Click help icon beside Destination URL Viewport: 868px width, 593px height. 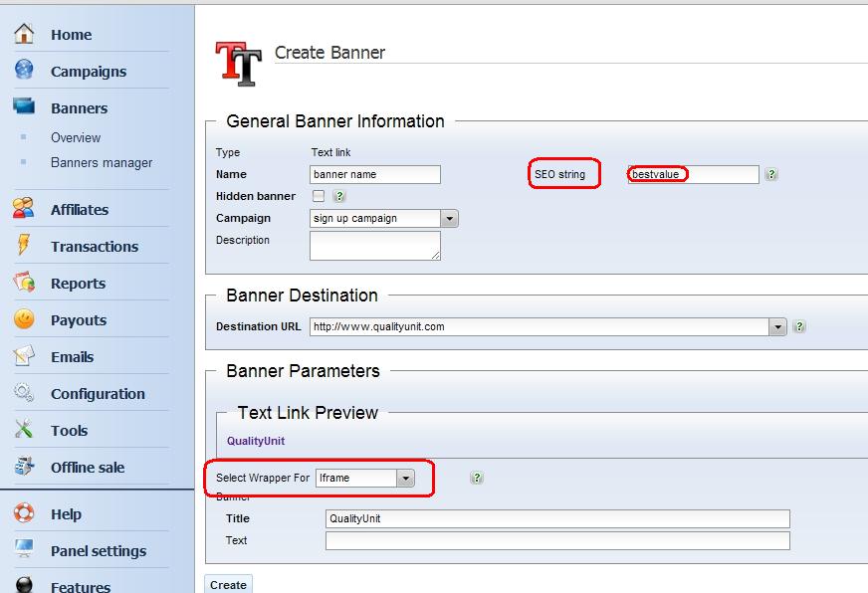tap(799, 326)
